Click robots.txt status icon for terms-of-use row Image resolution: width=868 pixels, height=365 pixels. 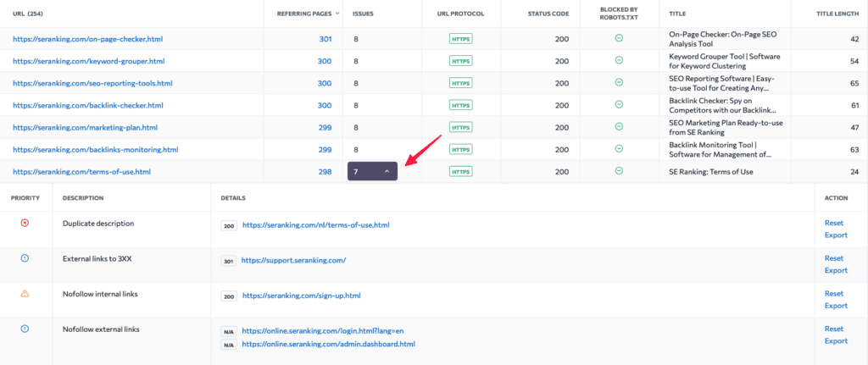tap(619, 171)
